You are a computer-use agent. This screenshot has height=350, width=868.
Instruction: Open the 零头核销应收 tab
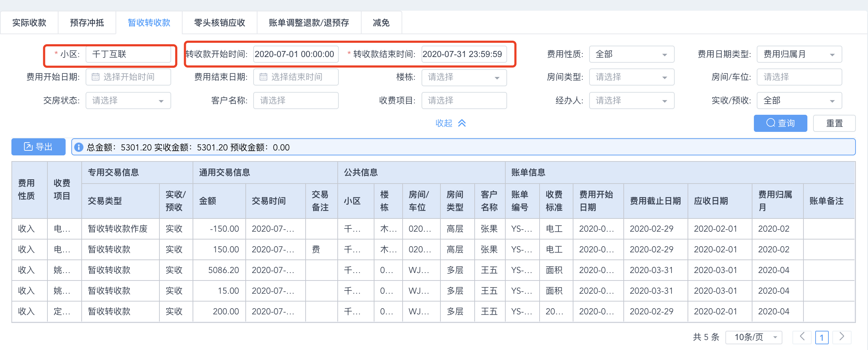220,23
